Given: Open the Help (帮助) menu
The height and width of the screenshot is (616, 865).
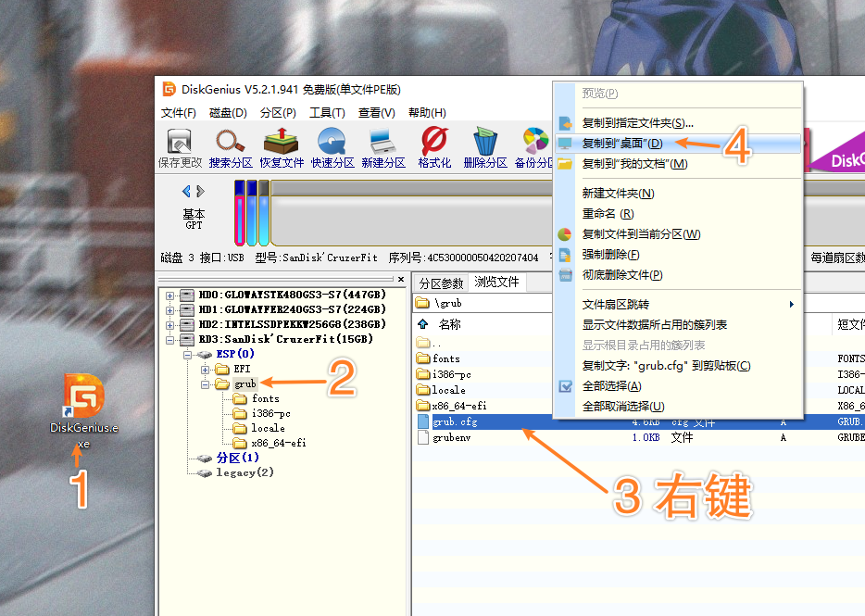Looking at the screenshot, I should tap(427, 113).
